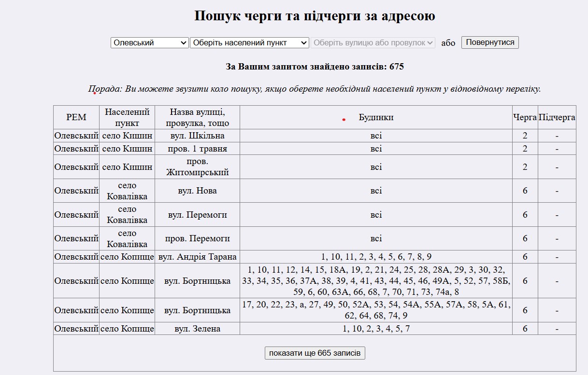This screenshot has height=375, width=588.
Task: Click the 'Населений пункт' column header
Action: pyautogui.click(x=127, y=117)
